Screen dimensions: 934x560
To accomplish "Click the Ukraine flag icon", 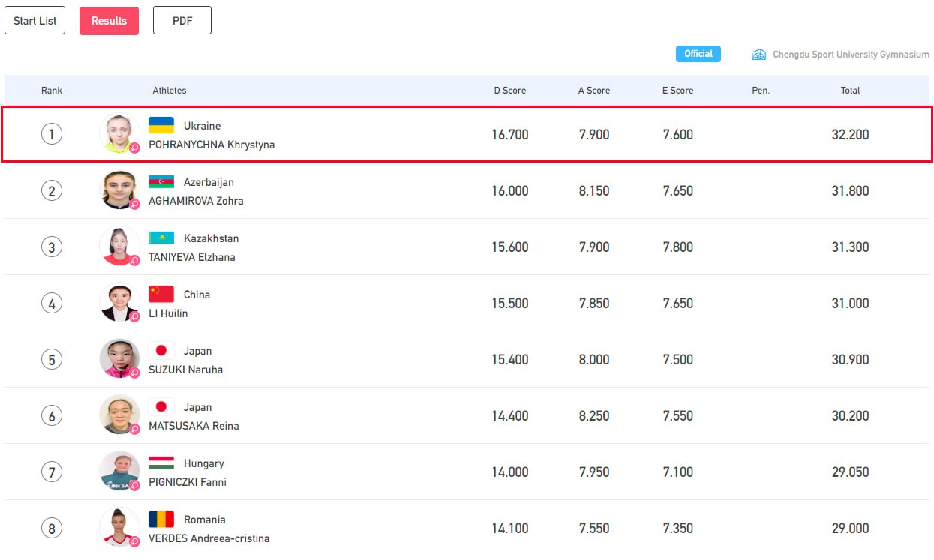I will tap(161, 125).
